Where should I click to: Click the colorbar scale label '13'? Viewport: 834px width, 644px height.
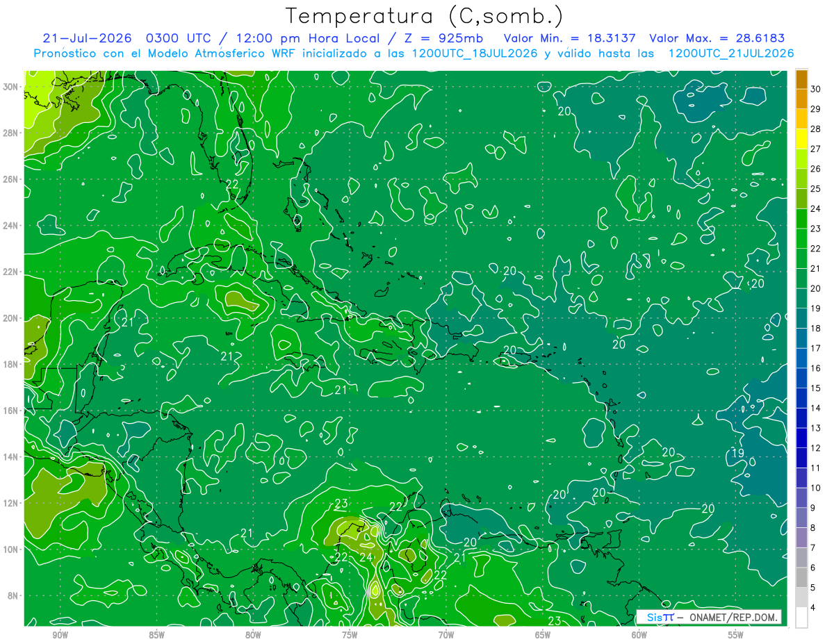[815, 428]
